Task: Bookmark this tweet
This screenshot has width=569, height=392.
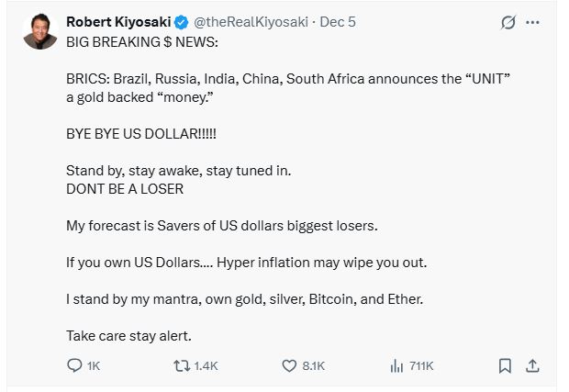Action: 504,365
